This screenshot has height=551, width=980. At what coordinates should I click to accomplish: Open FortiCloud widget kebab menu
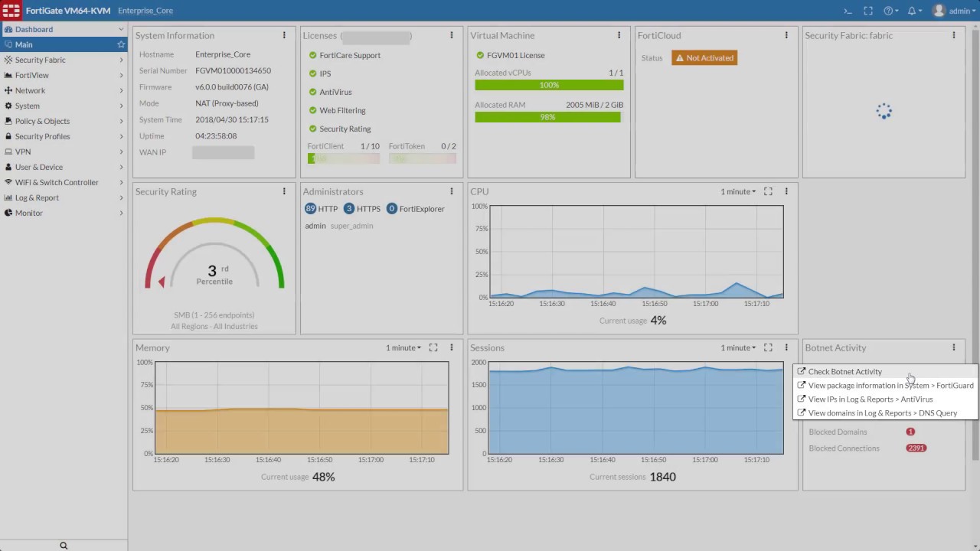(786, 35)
